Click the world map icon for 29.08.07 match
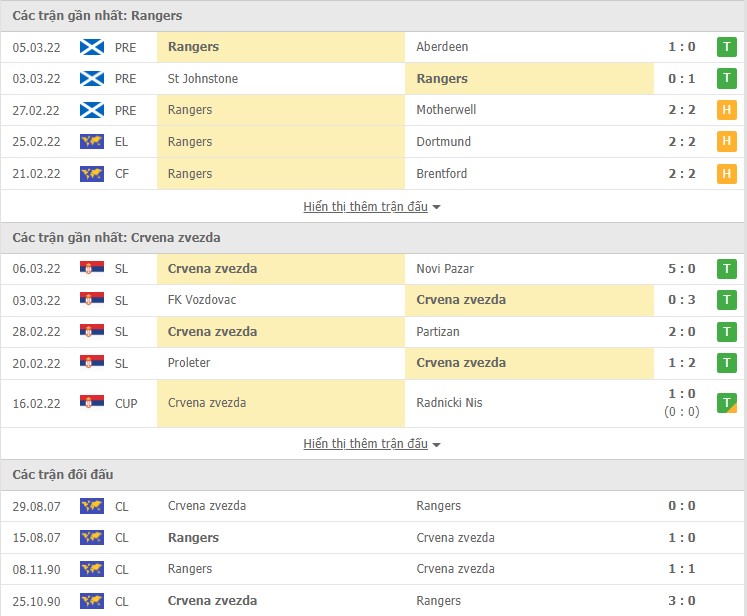The width and height of the screenshot is (747, 616). coord(92,506)
